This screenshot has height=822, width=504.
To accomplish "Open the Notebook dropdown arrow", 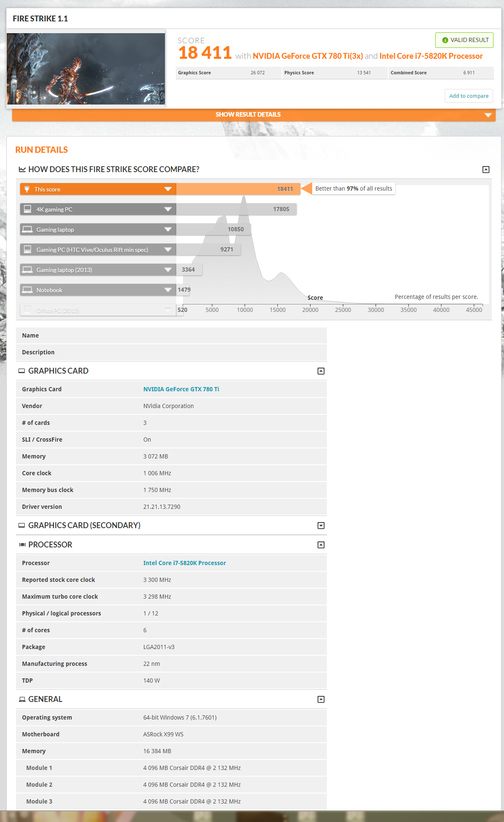I will (168, 290).
